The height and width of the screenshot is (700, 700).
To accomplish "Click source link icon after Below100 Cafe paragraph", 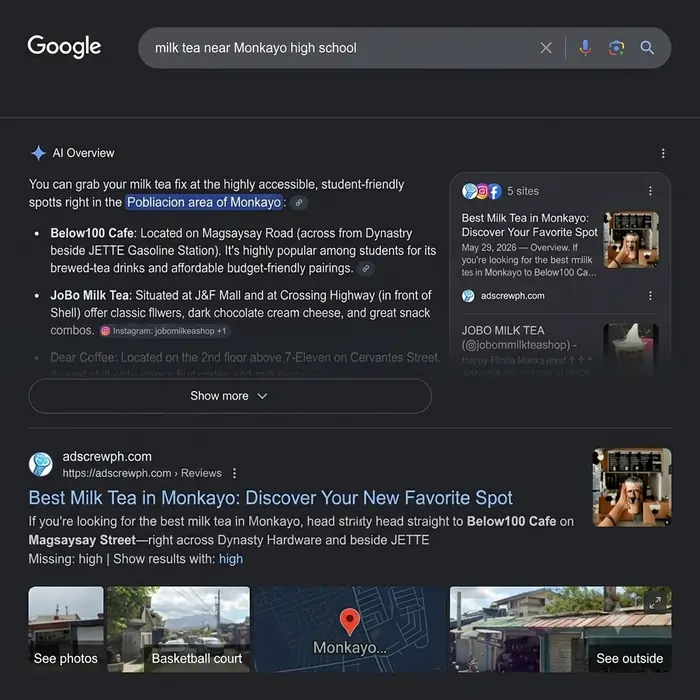I will [x=366, y=269].
